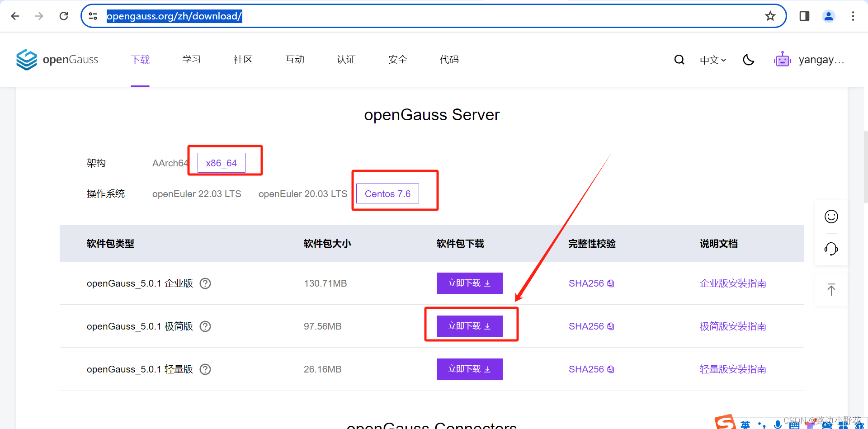The height and width of the screenshot is (429, 868).
Task: Bookmark this page with the star icon
Action: point(770,16)
